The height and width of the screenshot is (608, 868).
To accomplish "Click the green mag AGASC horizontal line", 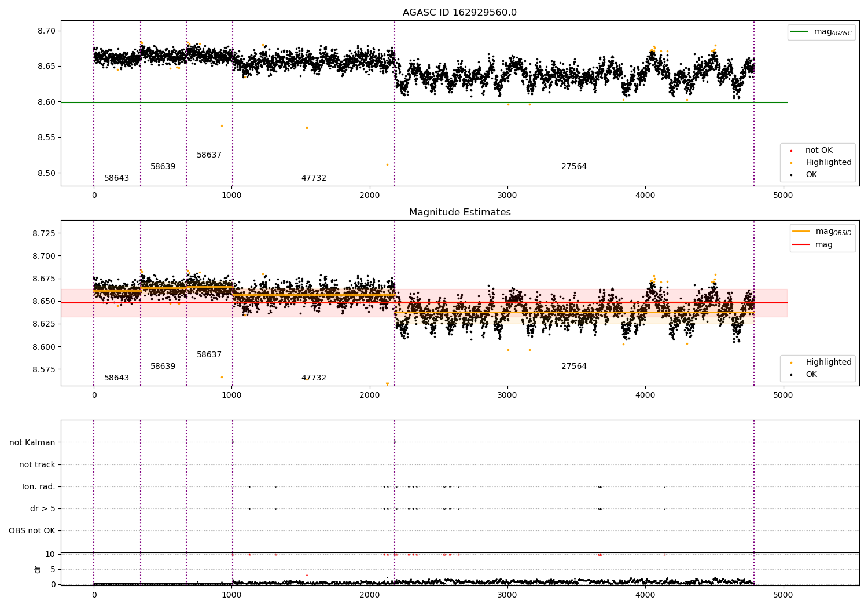I will [x=424, y=102].
